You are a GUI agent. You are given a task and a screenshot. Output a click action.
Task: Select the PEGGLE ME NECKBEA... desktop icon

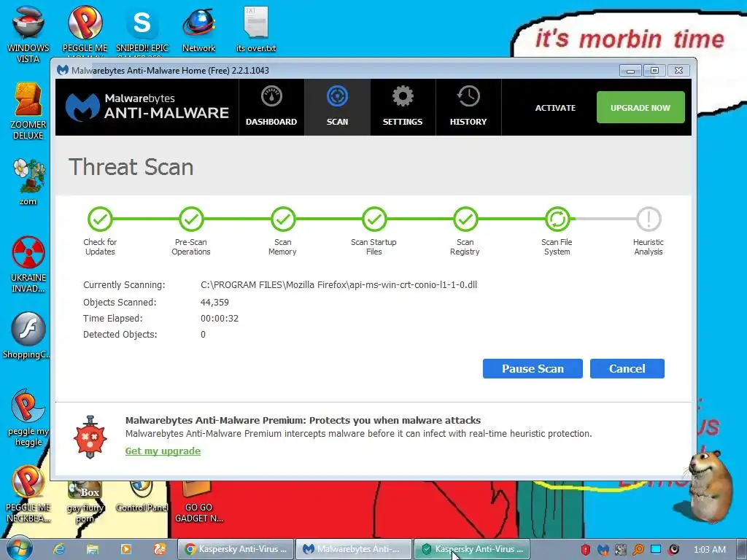point(28,494)
